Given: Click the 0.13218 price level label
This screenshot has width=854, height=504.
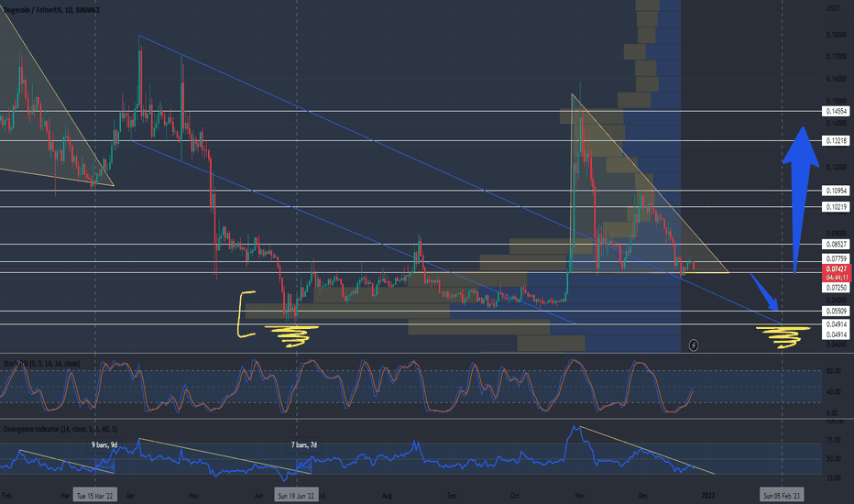Looking at the screenshot, I should [x=836, y=140].
